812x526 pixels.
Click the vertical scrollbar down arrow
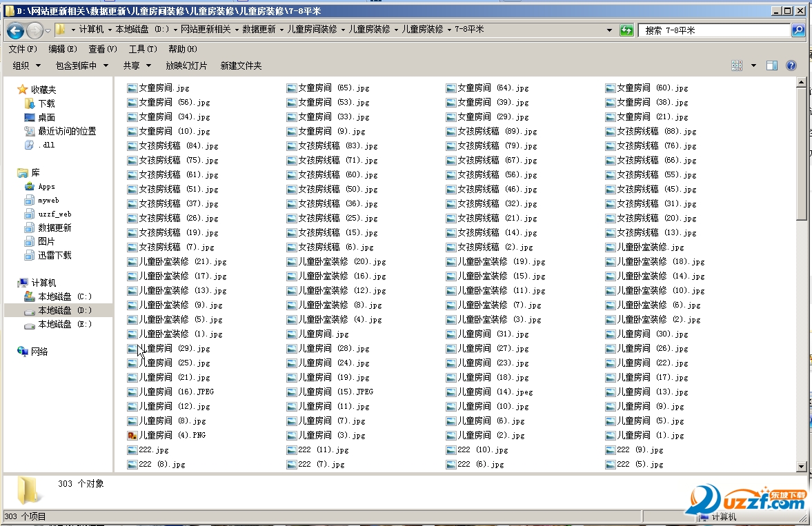pyautogui.click(x=801, y=467)
